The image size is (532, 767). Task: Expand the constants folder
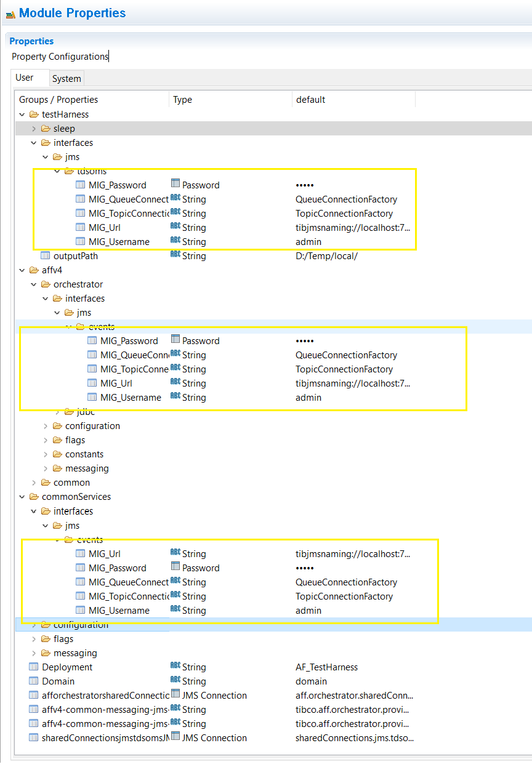pos(46,454)
